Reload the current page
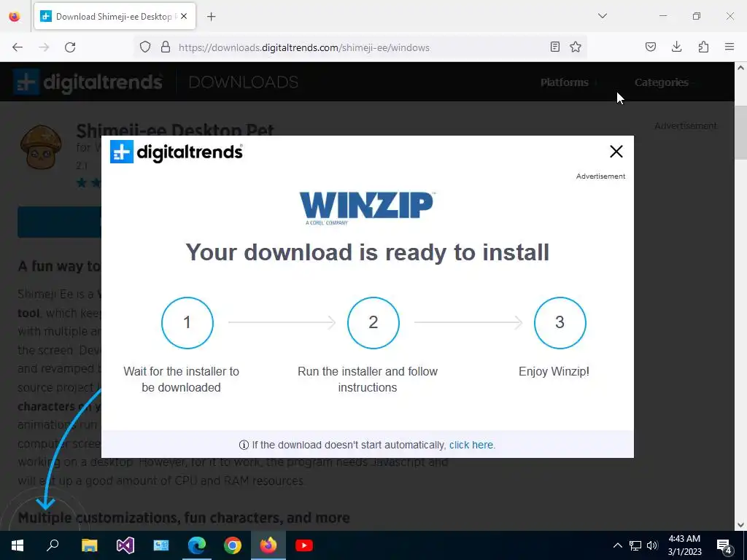This screenshot has width=747, height=560. coord(70,47)
